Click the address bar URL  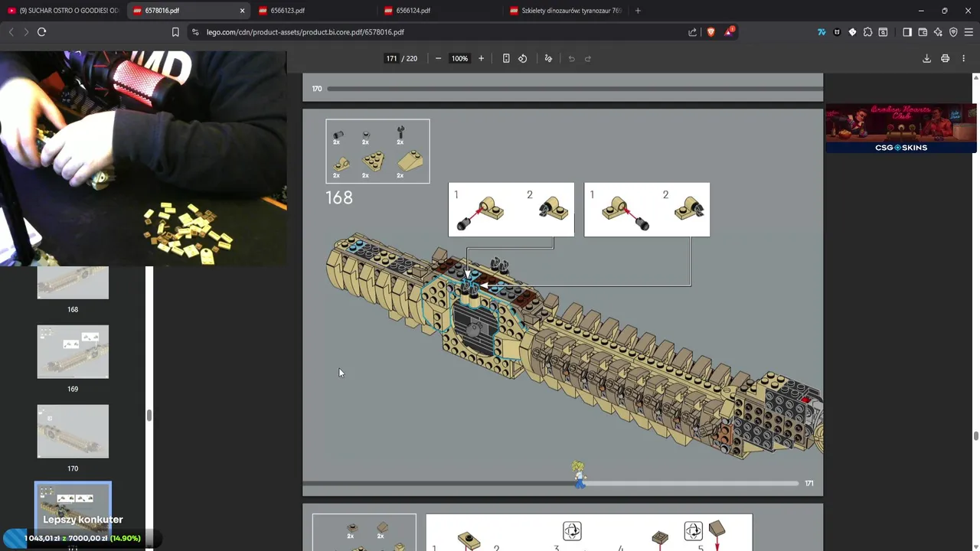305,32
